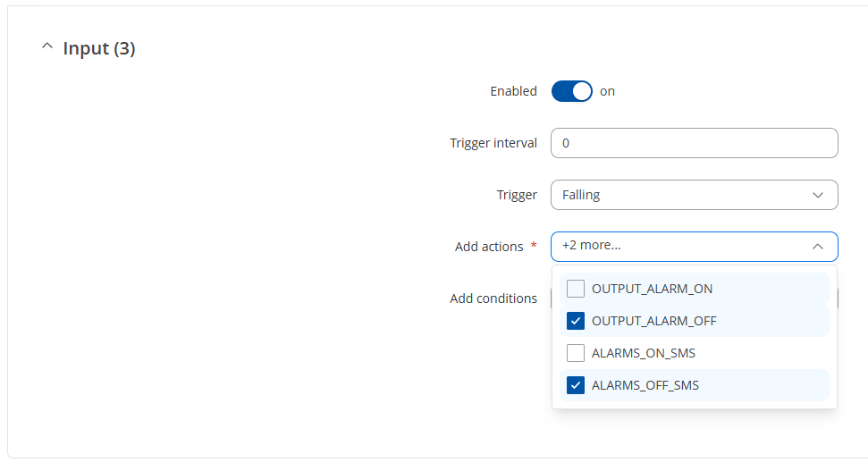The height and width of the screenshot is (471, 868).
Task: Click the 'Add actions' field label
Action: pos(489,247)
